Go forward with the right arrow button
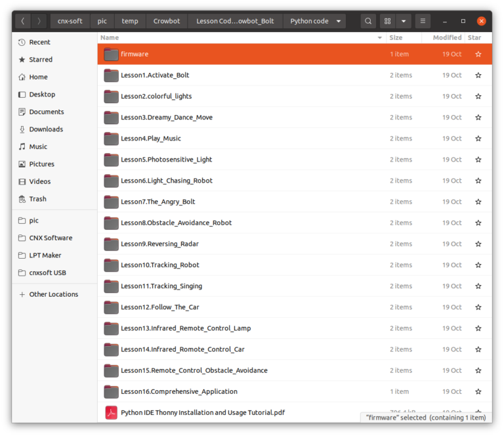Image resolution: width=504 pixels, height=436 pixels. tap(38, 21)
